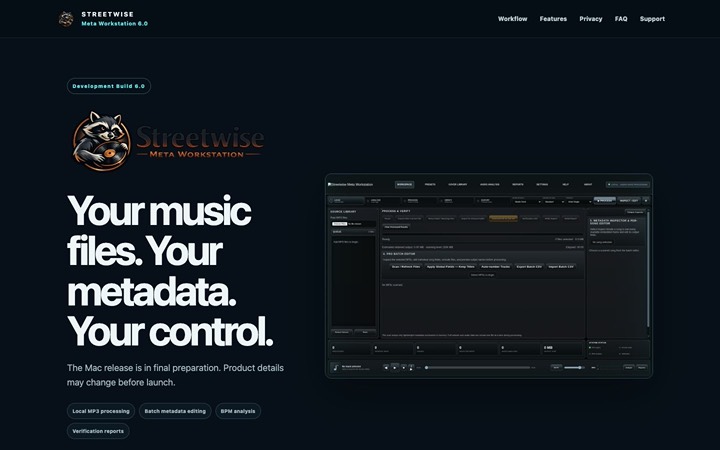
Task: Select the Verification reports chip
Action: [98, 431]
